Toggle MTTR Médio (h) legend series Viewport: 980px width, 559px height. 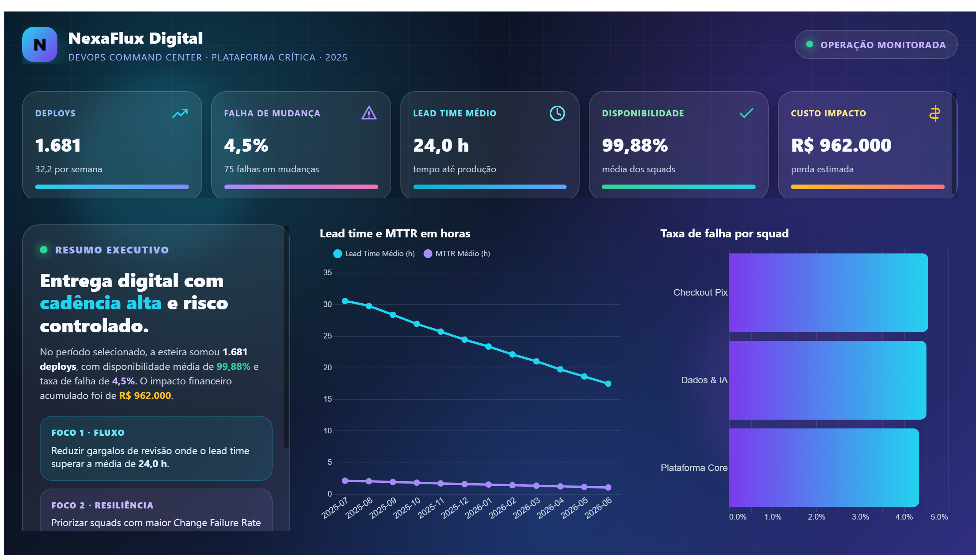click(x=456, y=253)
